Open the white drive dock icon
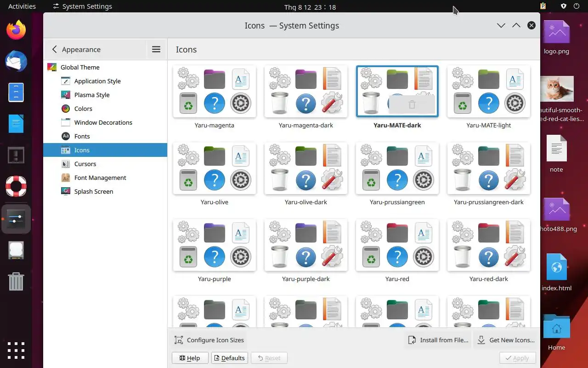Image resolution: width=588 pixels, height=368 pixels. [x=16, y=251]
